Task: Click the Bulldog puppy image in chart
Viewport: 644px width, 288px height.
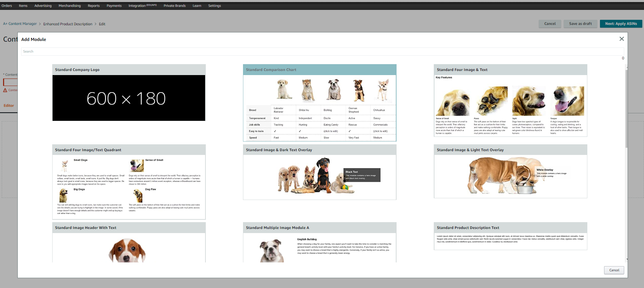Action: (x=334, y=89)
